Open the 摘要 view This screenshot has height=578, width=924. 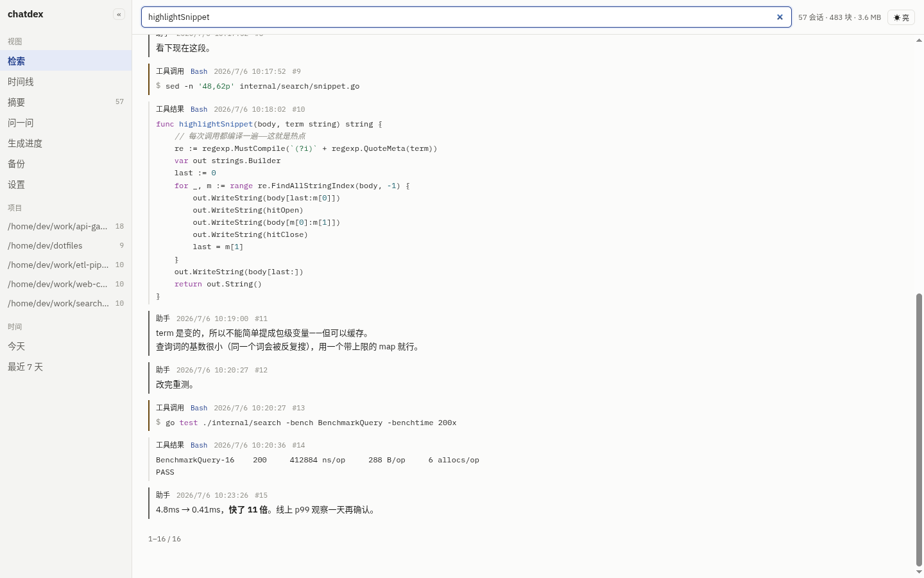click(x=65, y=102)
